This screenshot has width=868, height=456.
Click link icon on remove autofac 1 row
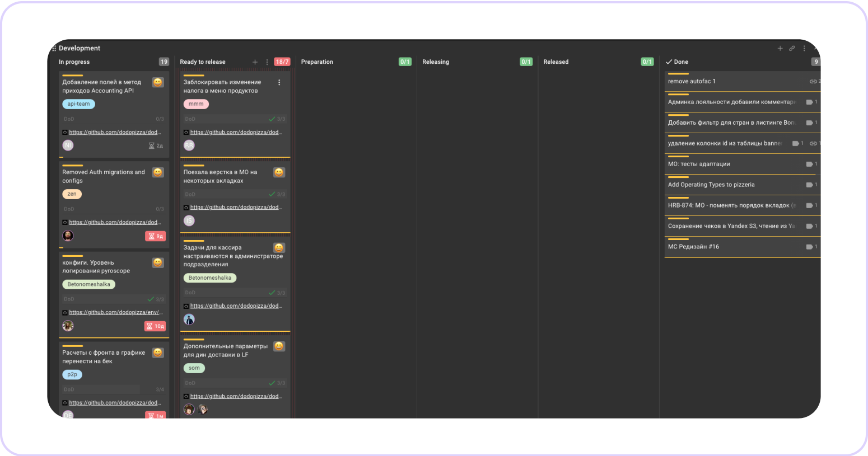[x=813, y=82]
